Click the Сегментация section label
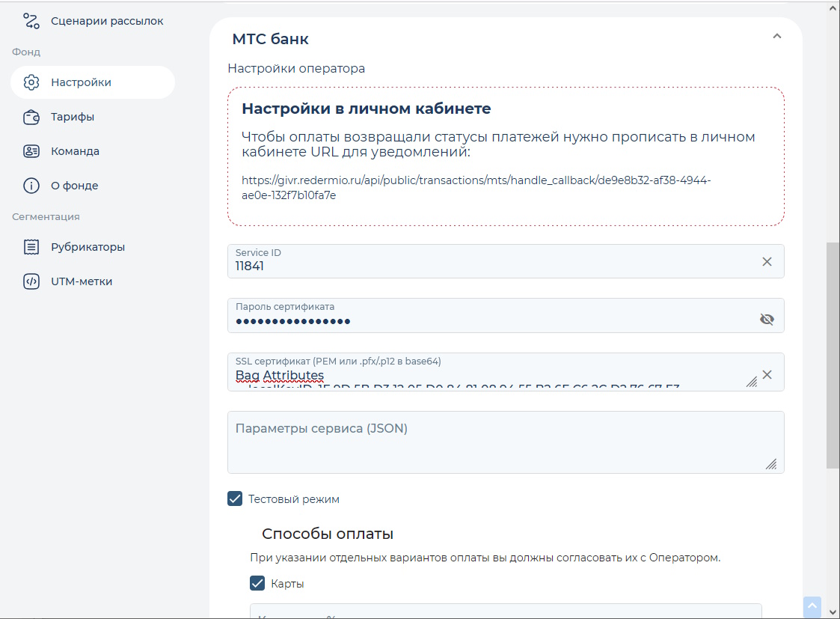 coord(46,216)
